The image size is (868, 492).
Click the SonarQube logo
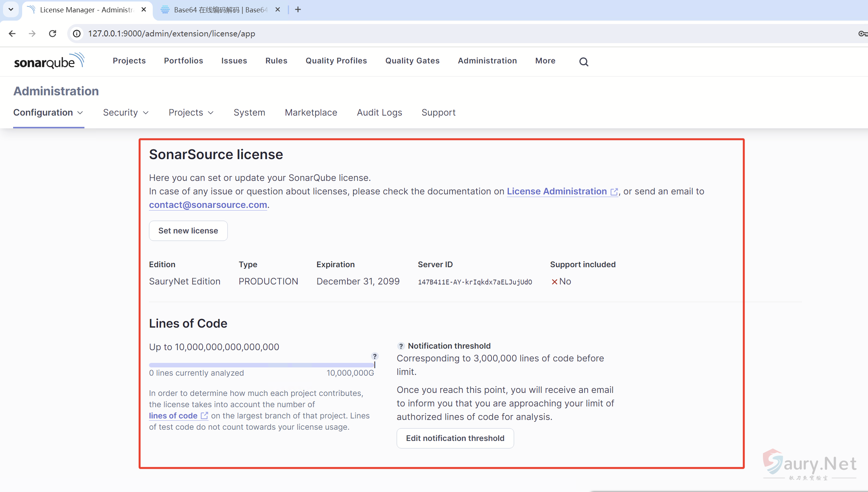(49, 61)
